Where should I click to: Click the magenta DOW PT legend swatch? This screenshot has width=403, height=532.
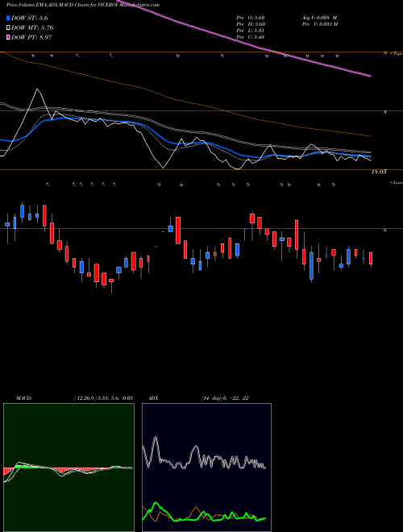[9, 37]
